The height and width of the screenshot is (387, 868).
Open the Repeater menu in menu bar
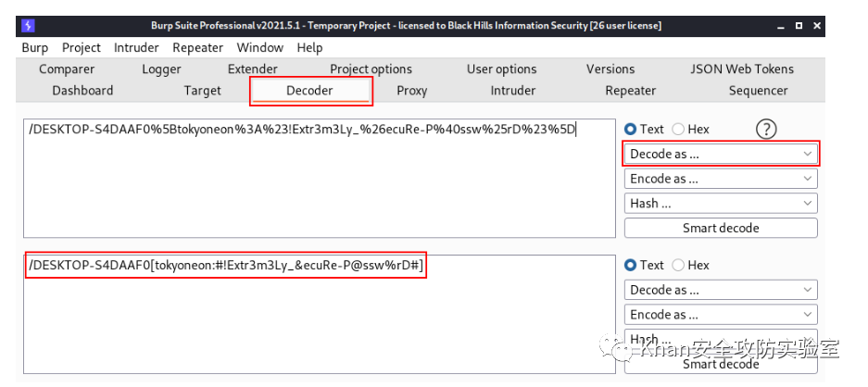tap(197, 47)
